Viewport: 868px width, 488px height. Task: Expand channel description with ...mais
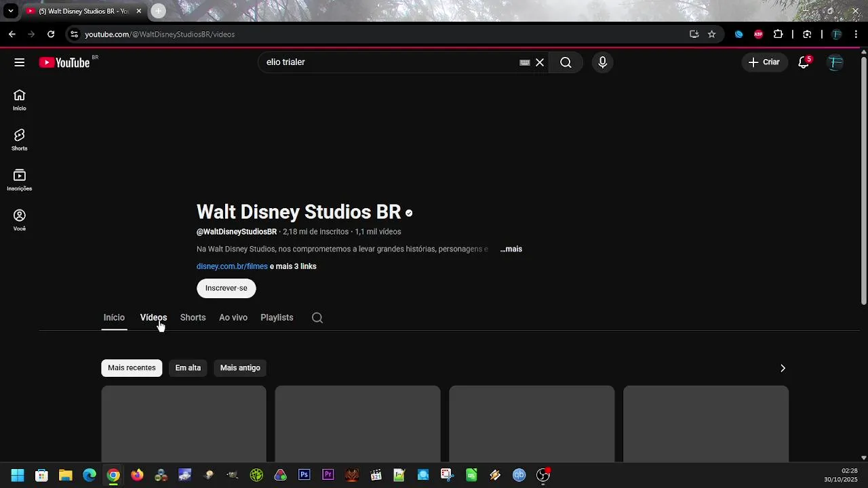[x=511, y=249]
